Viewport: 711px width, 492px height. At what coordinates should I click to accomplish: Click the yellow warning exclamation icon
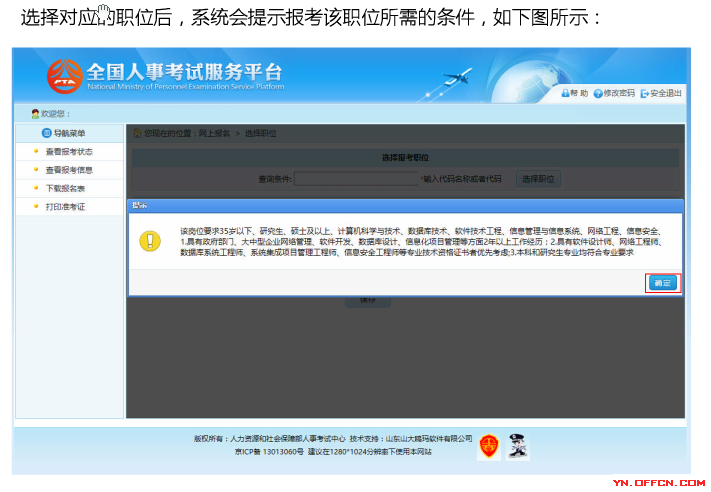pos(150,241)
